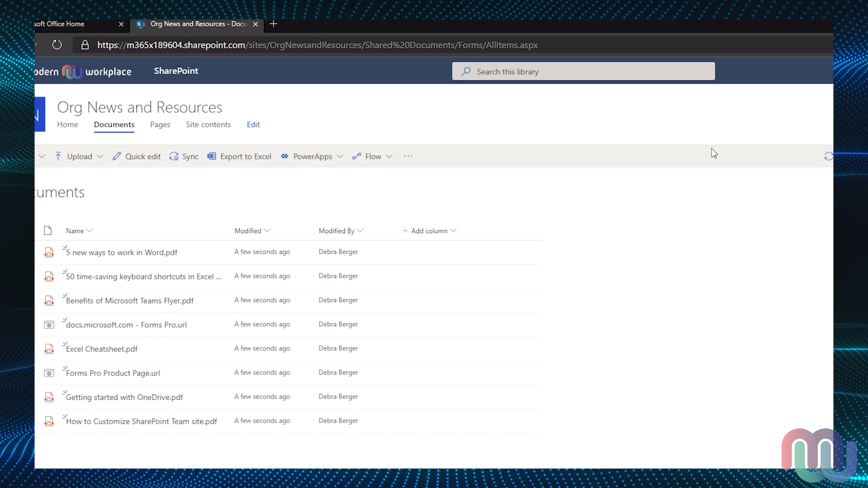Viewport: 868px width, 488px height.
Task: Click the browser reload icon
Action: point(57,45)
